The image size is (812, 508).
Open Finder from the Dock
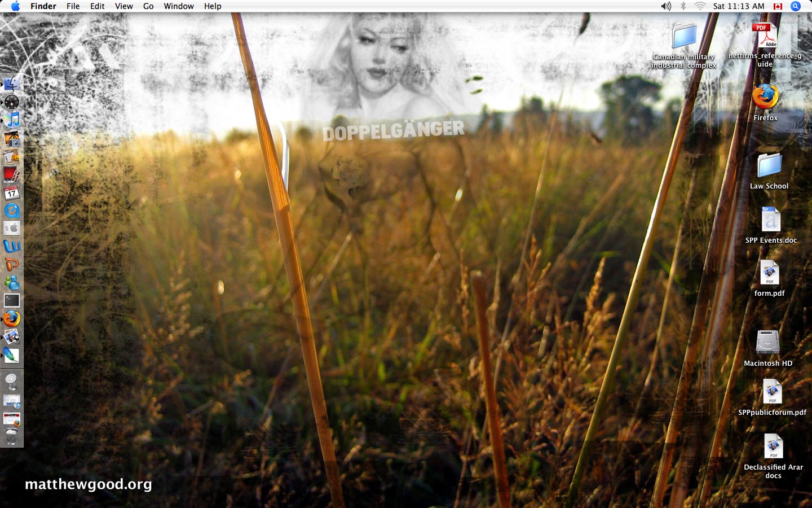pos(12,84)
